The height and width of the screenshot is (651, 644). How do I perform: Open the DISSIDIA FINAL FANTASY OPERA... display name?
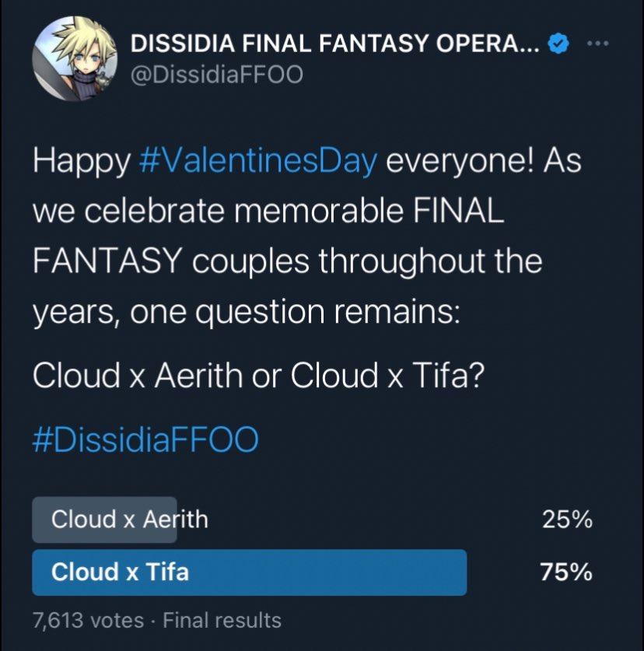[335, 44]
